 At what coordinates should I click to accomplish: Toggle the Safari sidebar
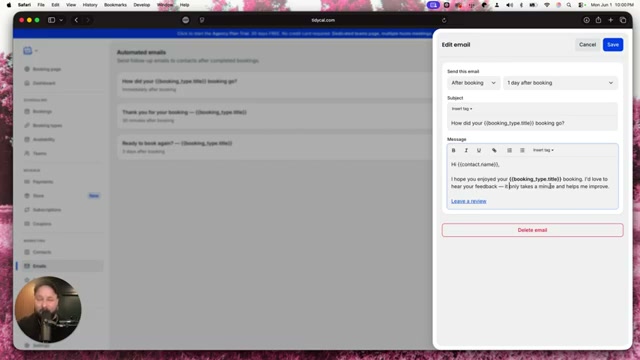[x=51, y=20]
